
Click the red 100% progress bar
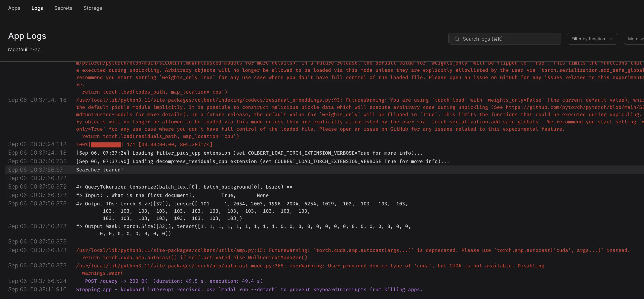[105, 145]
